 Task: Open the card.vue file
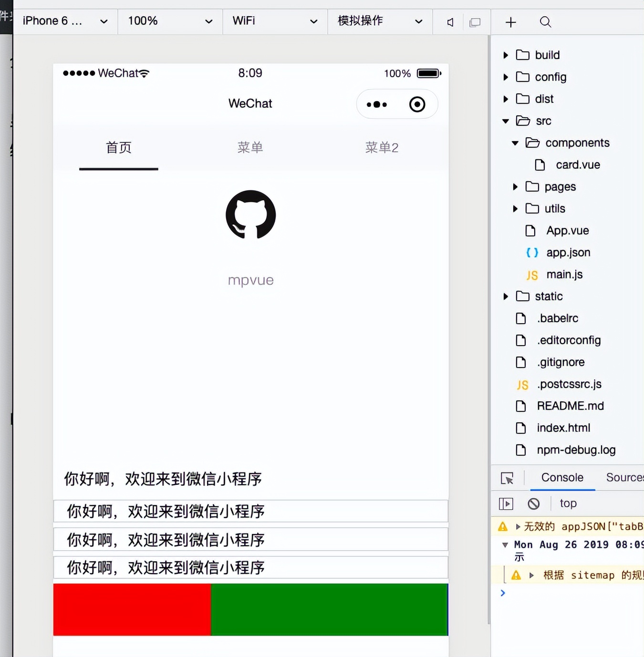577,164
